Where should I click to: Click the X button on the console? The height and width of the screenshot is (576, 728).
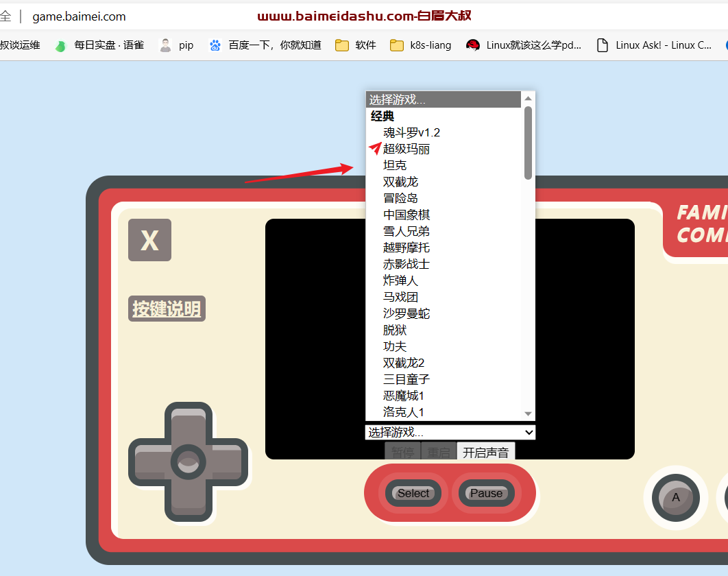pos(150,240)
